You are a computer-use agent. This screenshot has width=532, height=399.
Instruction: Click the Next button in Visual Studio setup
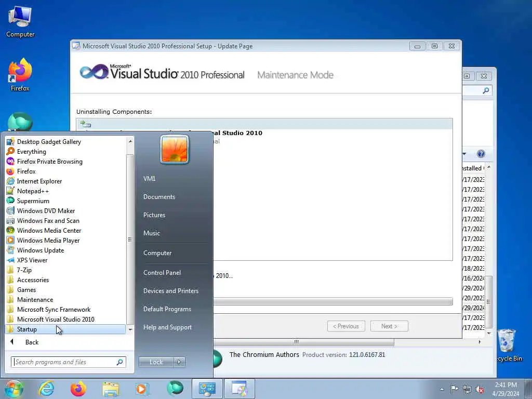point(389,326)
